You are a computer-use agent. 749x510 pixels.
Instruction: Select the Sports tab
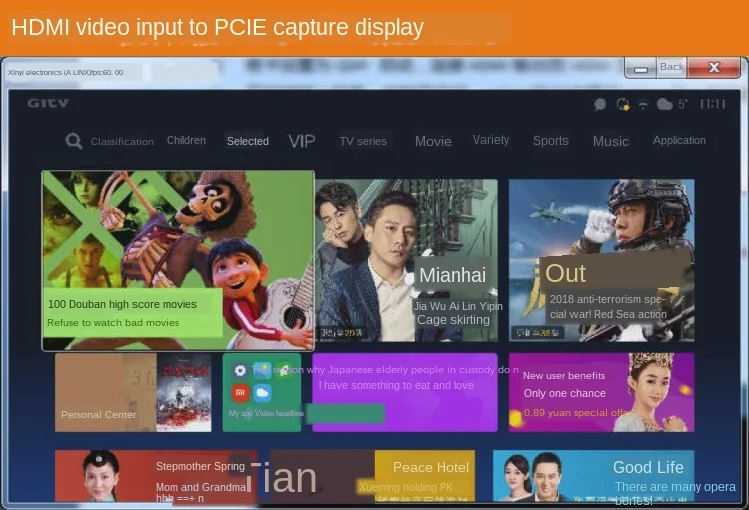551,141
